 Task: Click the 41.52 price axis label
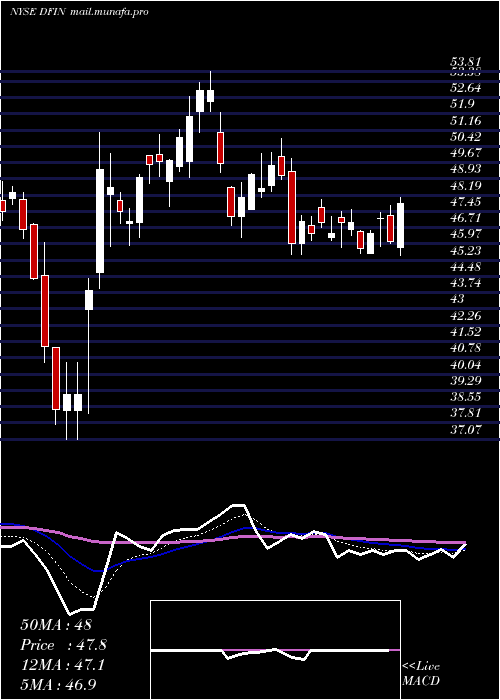pyautogui.click(x=466, y=332)
